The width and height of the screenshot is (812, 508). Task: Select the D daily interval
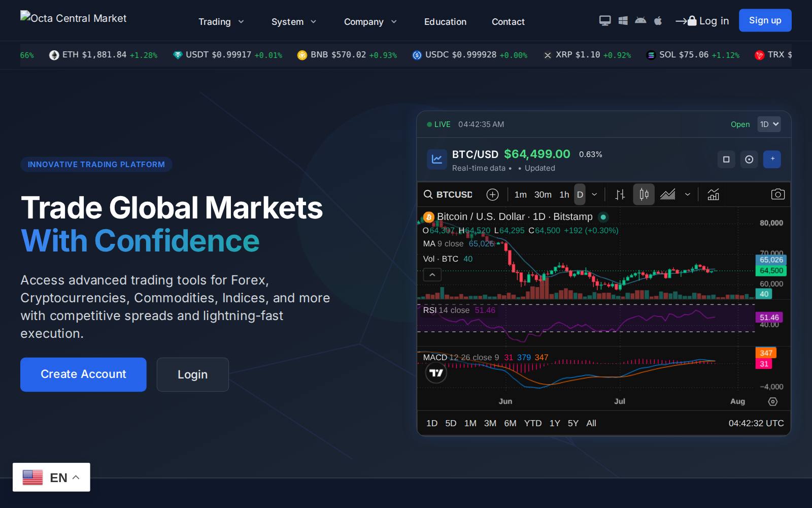coord(580,195)
